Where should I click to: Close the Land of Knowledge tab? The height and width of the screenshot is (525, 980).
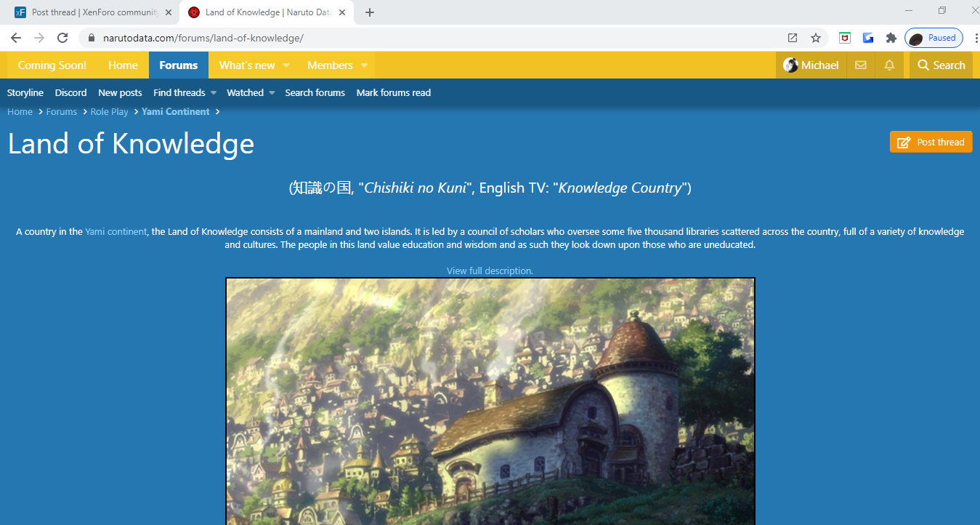click(342, 12)
